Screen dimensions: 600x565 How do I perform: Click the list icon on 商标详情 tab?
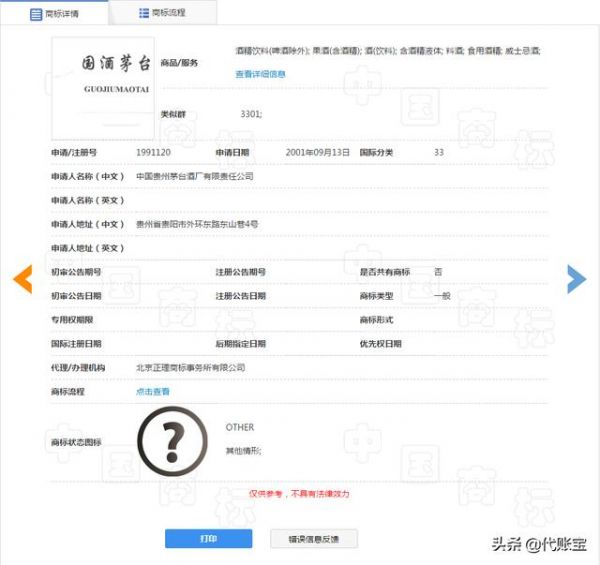tap(37, 14)
